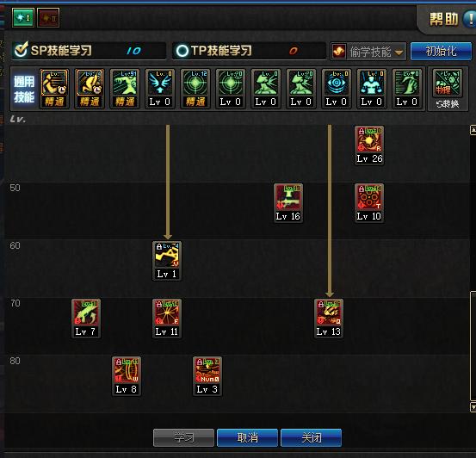Select the Lv 26 skill icon
Image resolution: width=476 pixels, height=458 pixels.
(x=369, y=139)
